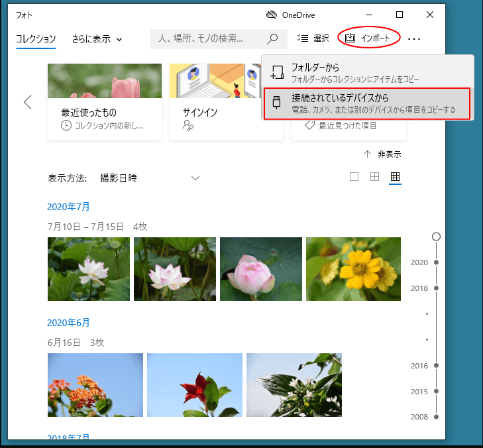Expand the 'さらに表示' dropdown
Viewport: 483px width, 448px height.
point(97,39)
